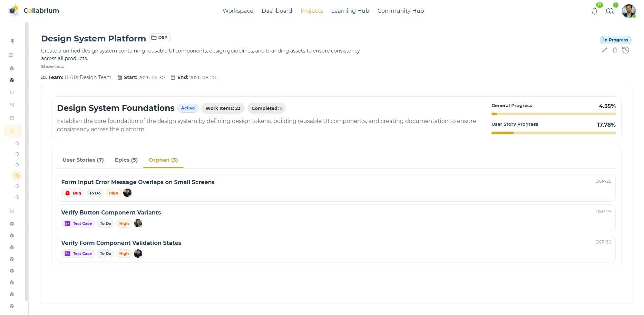Click the Design System Foundations sprint title
Viewport: 644px width, 315px height.
click(x=116, y=108)
